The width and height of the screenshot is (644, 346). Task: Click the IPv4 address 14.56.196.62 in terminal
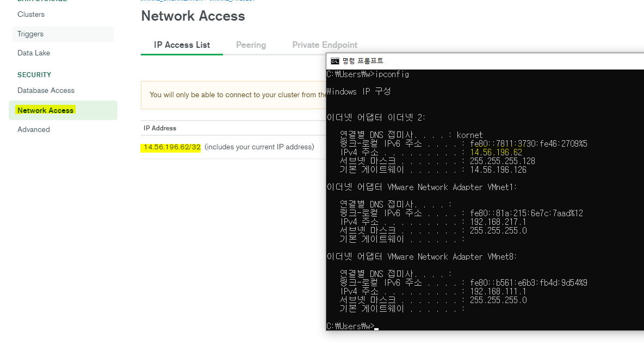click(496, 153)
